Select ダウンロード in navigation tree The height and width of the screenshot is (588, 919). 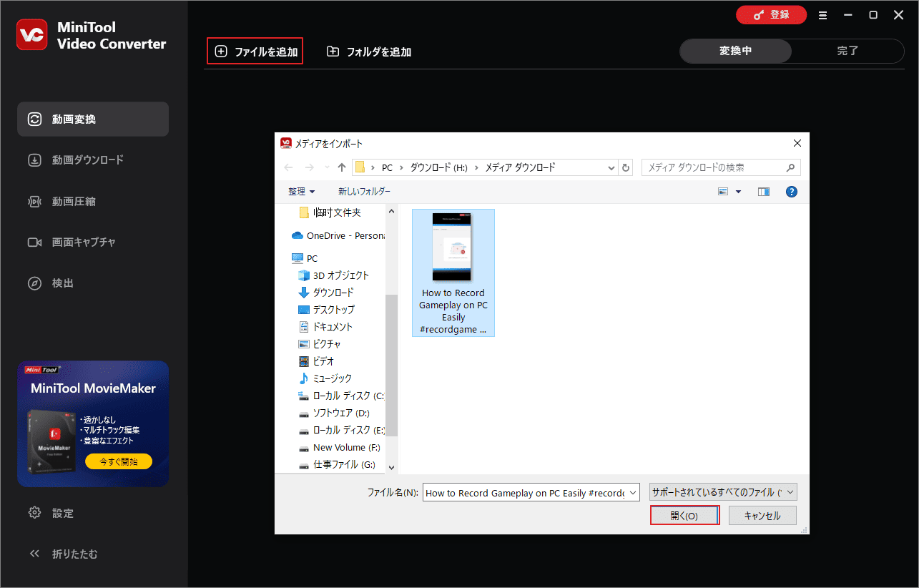pyautogui.click(x=325, y=293)
